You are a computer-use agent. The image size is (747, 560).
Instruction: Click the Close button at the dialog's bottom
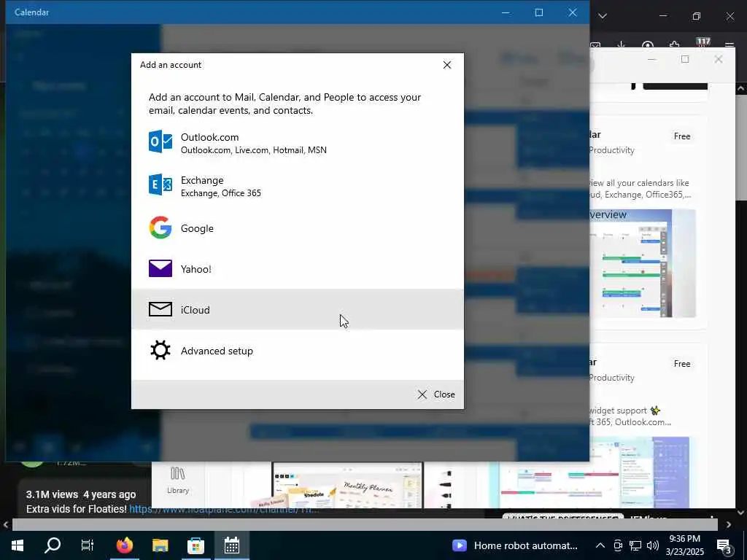(436, 394)
